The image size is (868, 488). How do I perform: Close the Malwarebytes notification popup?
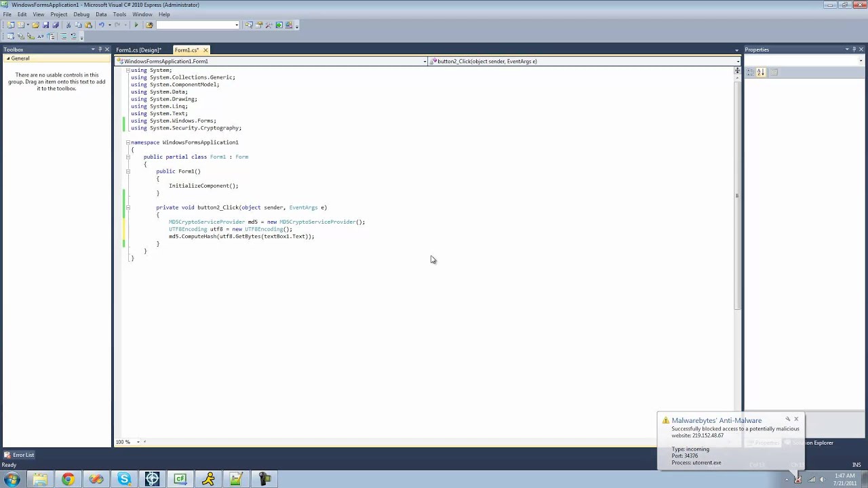(x=796, y=419)
